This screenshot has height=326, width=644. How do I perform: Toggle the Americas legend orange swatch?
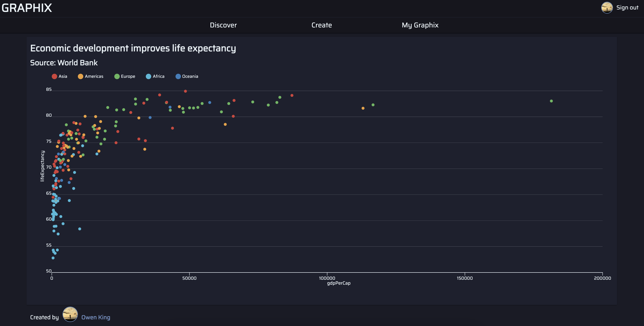pos(81,76)
